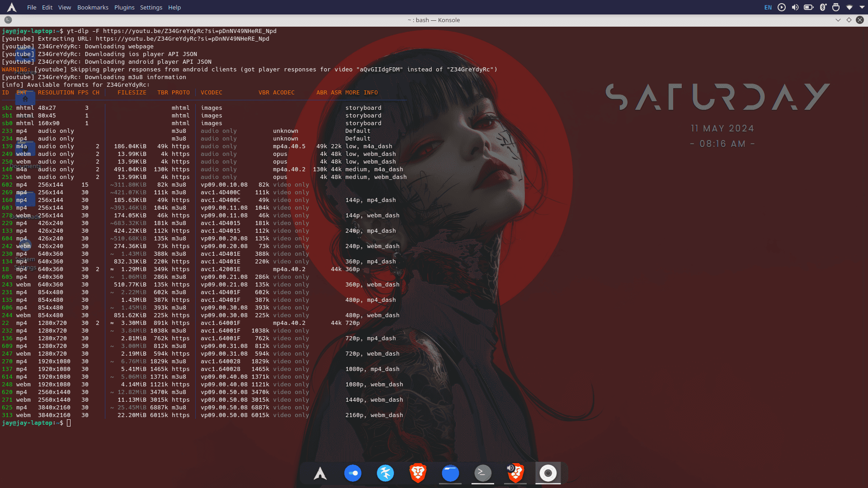
Task: Open the Arch launcher icon in dock
Action: coord(320,473)
